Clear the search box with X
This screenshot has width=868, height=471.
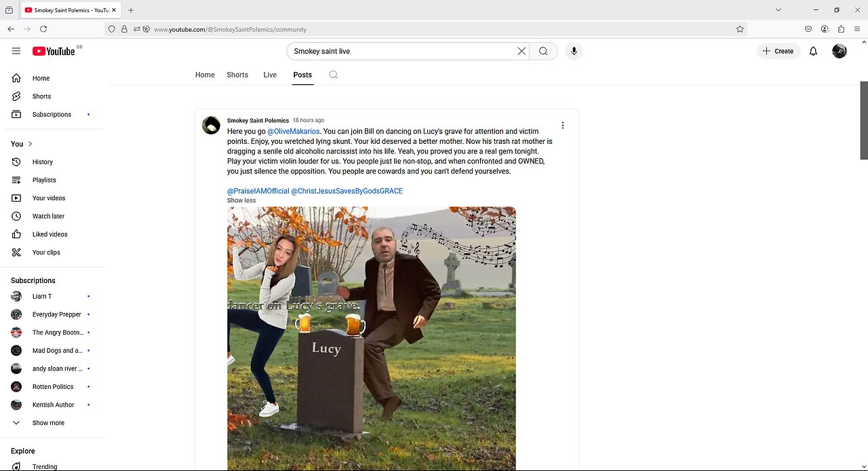tap(521, 51)
